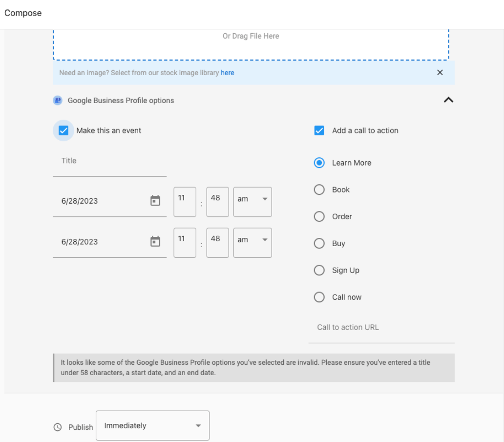
Task: Uncheck Make this an event
Action: pyautogui.click(x=63, y=130)
